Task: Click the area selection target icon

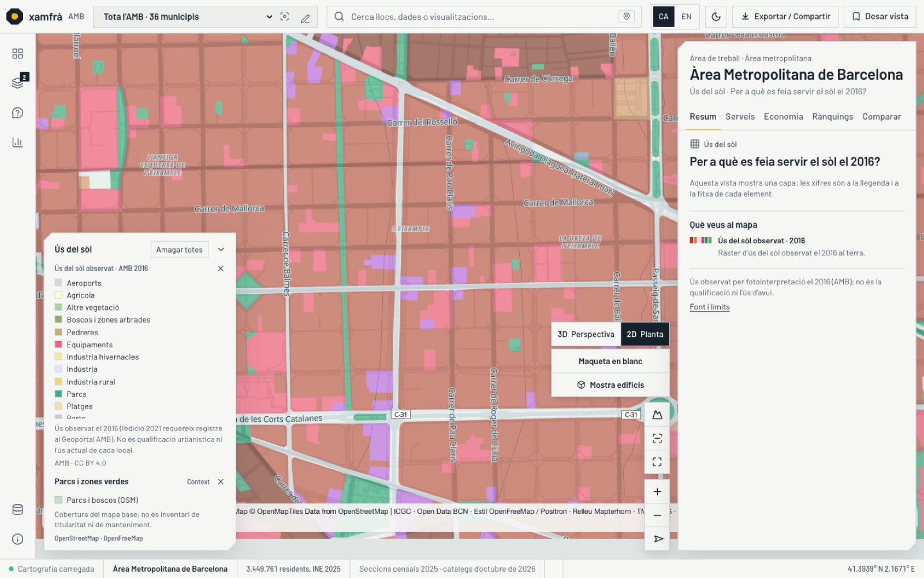Action: [x=285, y=17]
